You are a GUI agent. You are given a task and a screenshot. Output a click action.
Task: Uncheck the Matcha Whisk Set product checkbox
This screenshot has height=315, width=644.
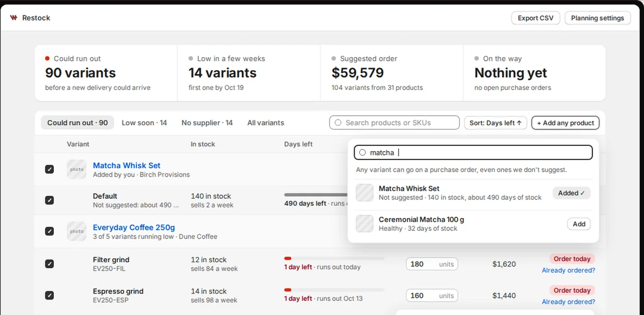pyautogui.click(x=49, y=169)
